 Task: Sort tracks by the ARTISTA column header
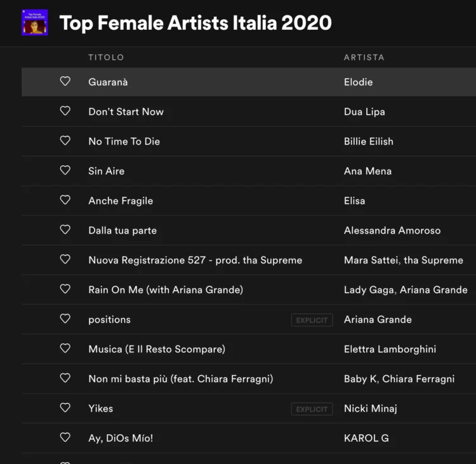(364, 57)
